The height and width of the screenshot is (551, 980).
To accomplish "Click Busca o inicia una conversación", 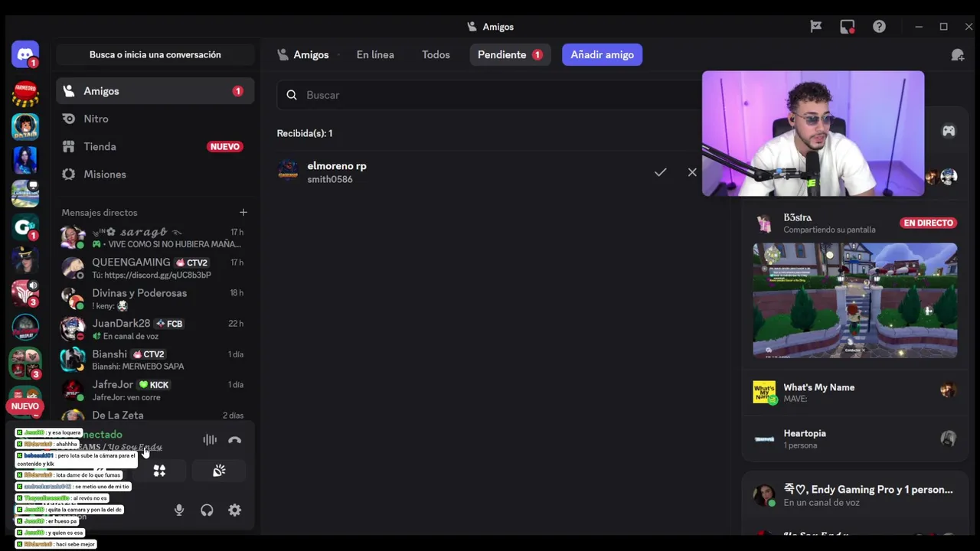I will [x=155, y=55].
